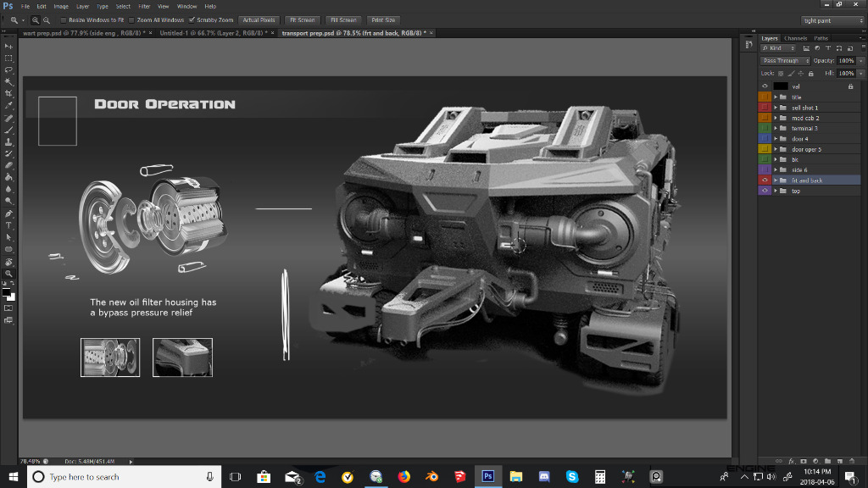The height and width of the screenshot is (488, 868).
Task: Show the 'title' group
Action: click(765, 97)
